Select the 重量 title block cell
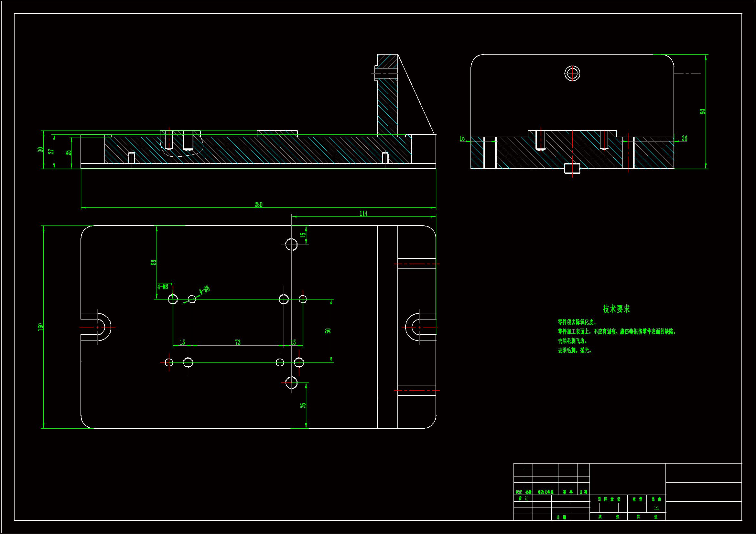Image resolution: width=756 pixels, height=534 pixels. [x=637, y=499]
